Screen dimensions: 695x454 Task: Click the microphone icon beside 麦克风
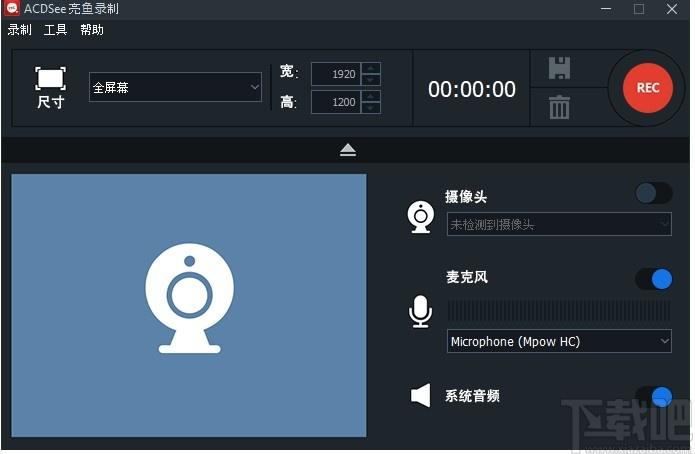coord(421,312)
